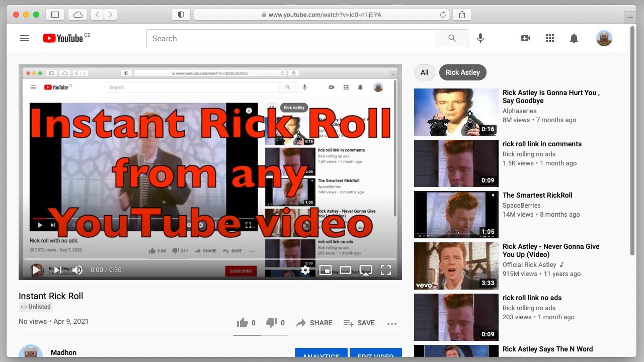Open Never Gonna Give You Up title
Screen dimensions: 644x362
(x=551, y=250)
